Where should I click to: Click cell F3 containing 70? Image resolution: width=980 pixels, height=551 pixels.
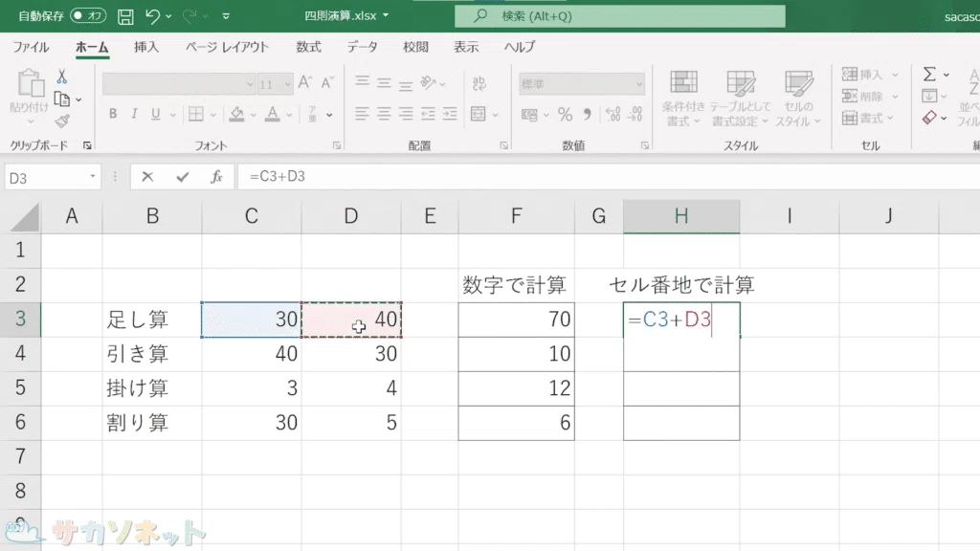click(516, 320)
